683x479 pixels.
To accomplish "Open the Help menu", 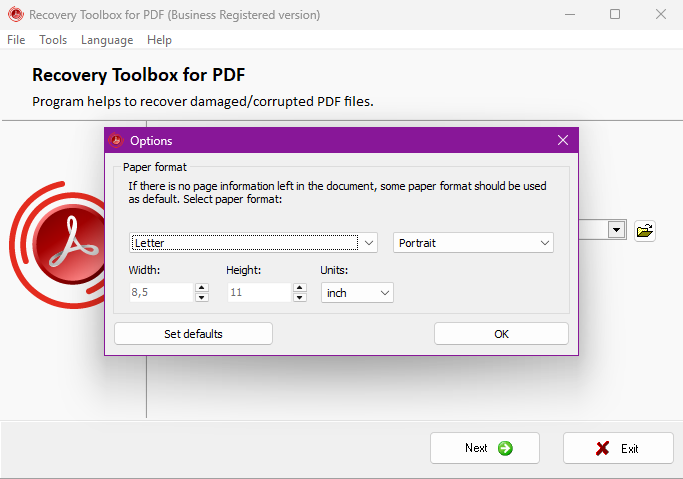I will 159,40.
